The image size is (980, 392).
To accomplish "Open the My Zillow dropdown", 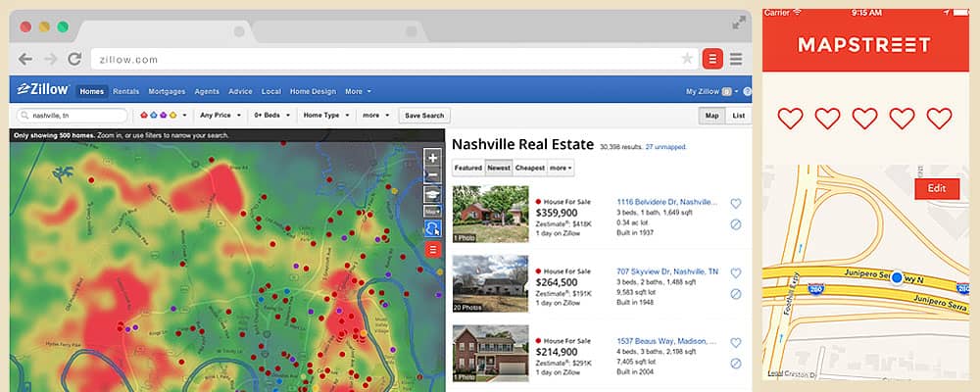I will coord(711,91).
